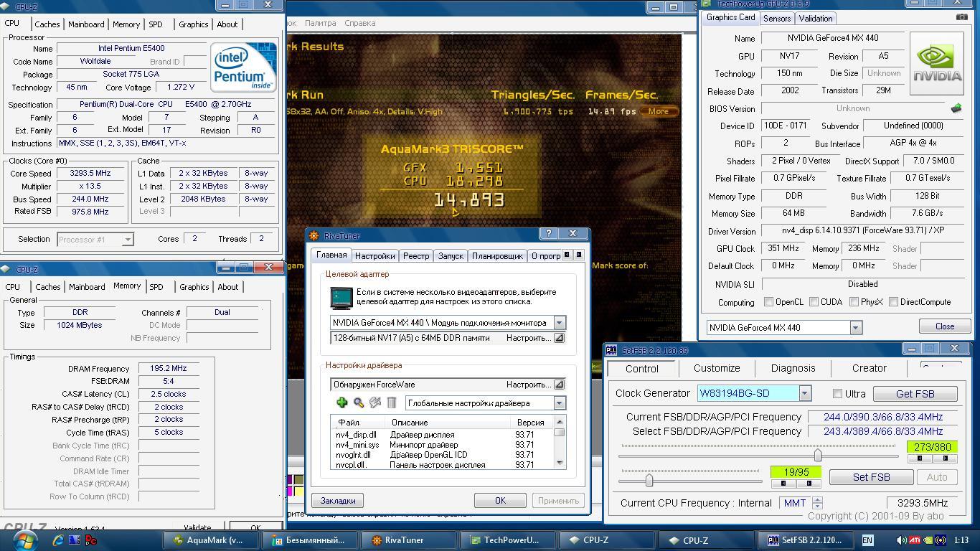Click the Close button in GPU-Z
Screen dimensions: 980x551
945,326
